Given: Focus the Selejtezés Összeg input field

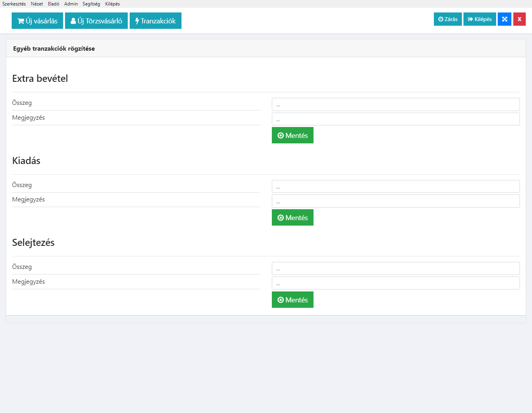Looking at the screenshot, I should (x=395, y=268).
